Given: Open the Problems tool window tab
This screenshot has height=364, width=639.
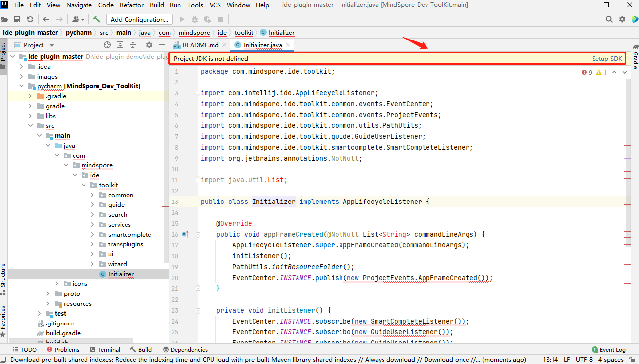Looking at the screenshot, I should coord(62,350).
